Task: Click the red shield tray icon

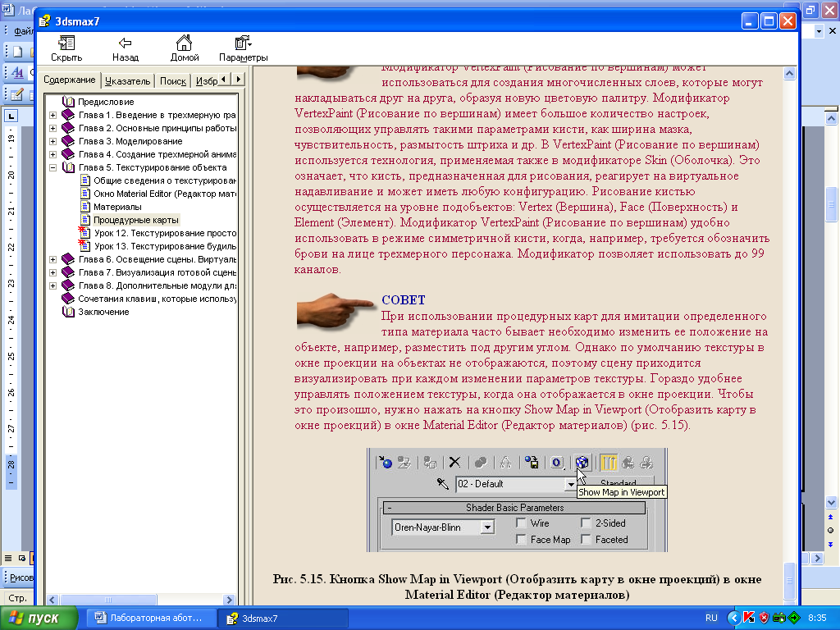Action: 764,618
